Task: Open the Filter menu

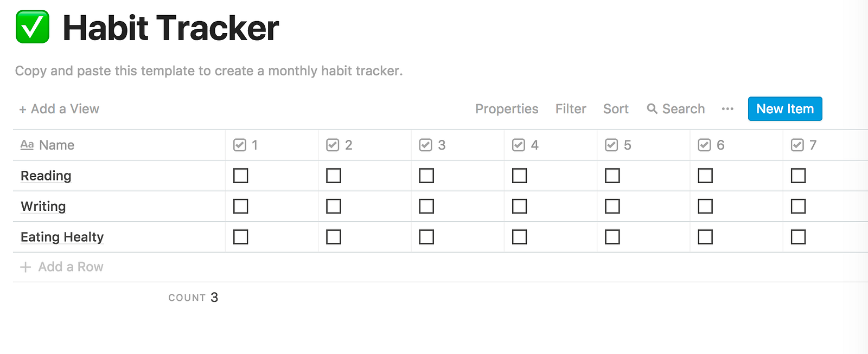Action: tap(571, 109)
